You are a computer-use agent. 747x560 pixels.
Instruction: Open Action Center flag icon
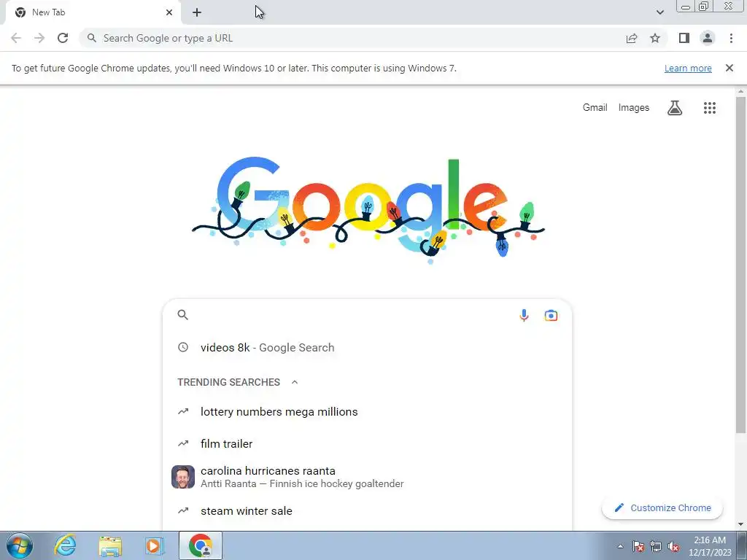638,546
